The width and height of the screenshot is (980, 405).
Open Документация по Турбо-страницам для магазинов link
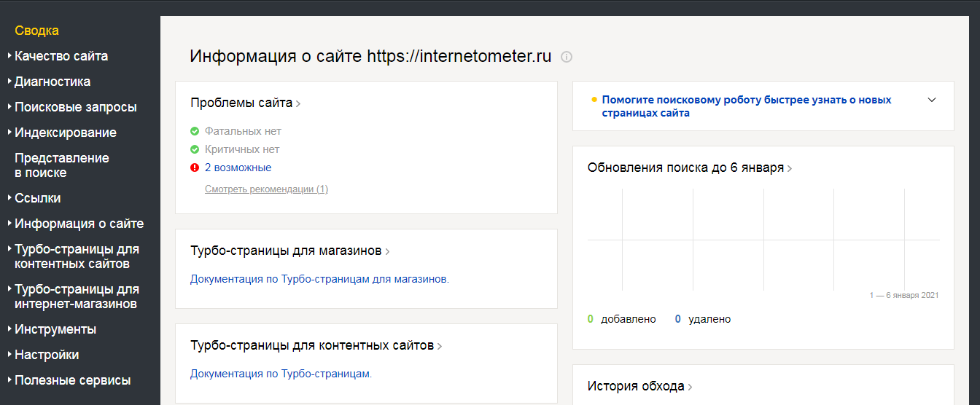(319, 279)
